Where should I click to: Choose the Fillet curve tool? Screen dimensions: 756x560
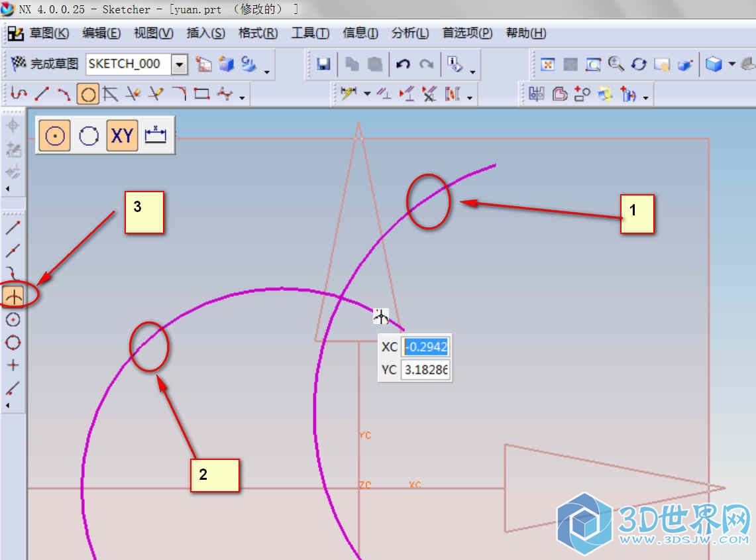180,94
